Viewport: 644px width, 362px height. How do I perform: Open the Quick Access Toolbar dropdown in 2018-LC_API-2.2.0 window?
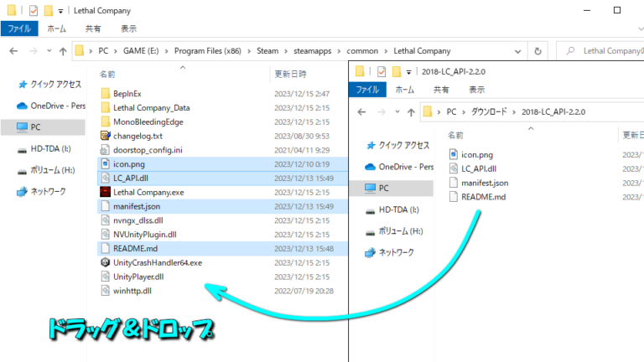408,72
